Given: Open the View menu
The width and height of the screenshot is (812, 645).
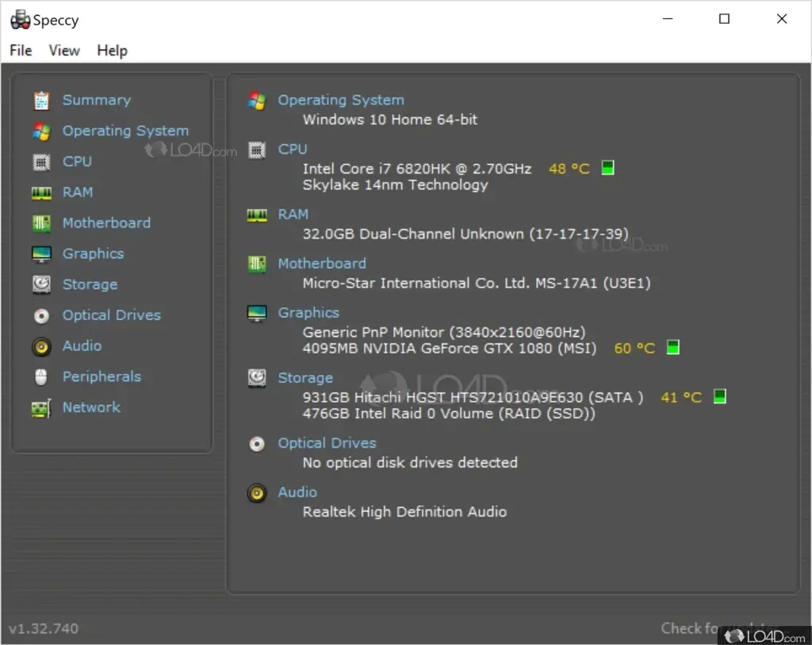Looking at the screenshot, I should pos(64,51).
